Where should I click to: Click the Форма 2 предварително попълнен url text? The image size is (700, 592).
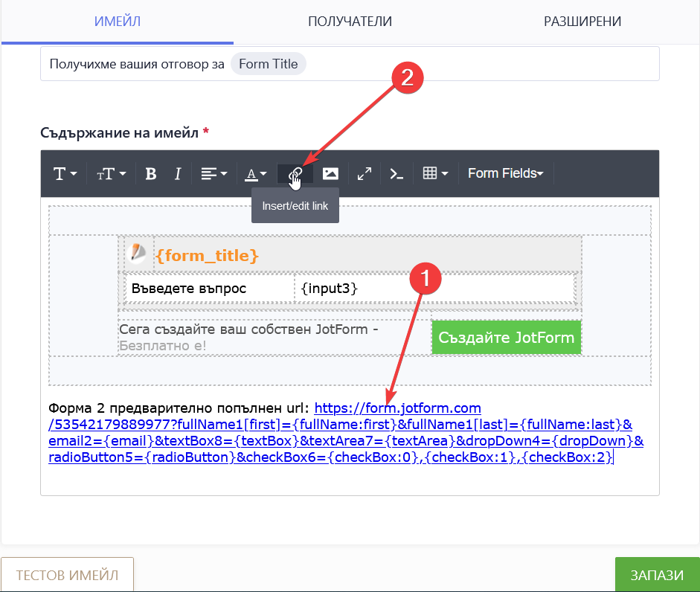[x=179, y=408]
